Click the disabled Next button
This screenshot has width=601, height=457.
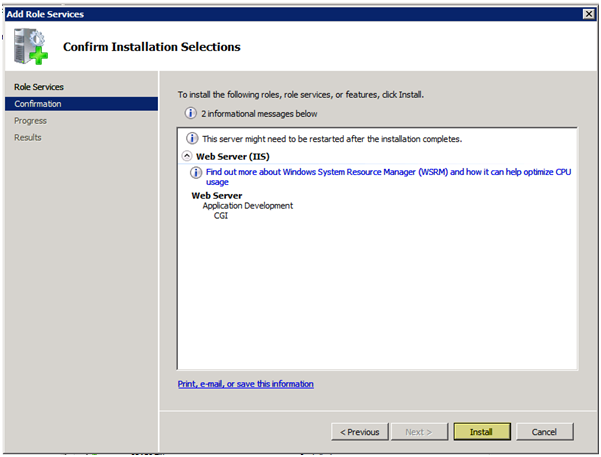[419, 432]
